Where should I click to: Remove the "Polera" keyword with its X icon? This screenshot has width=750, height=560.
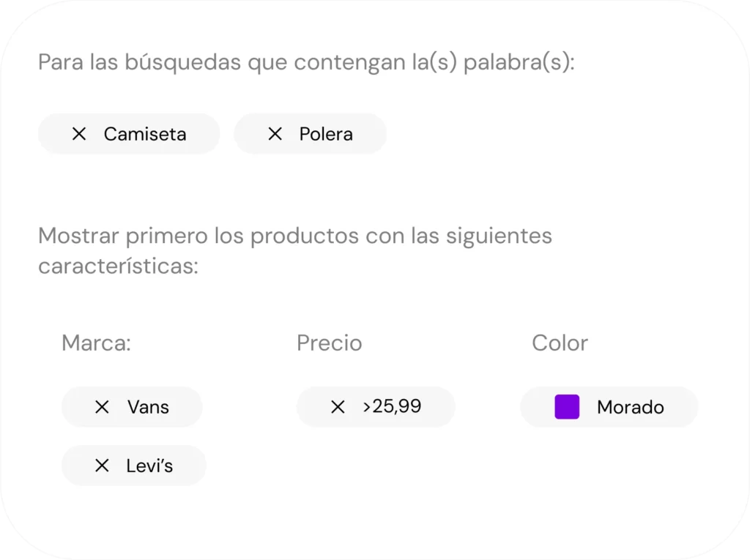tap(275, 133)
